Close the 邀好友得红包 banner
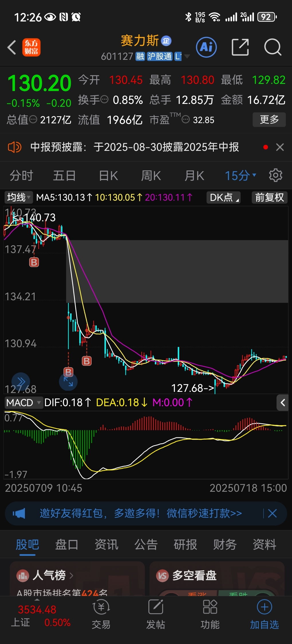Screen dimensions: 292x644 pos(272,513)
